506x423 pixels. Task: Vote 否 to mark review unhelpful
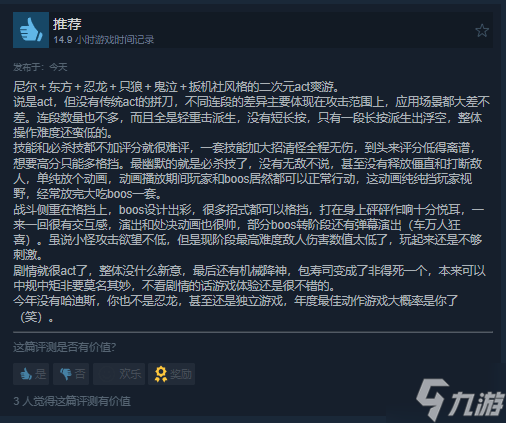71,374
